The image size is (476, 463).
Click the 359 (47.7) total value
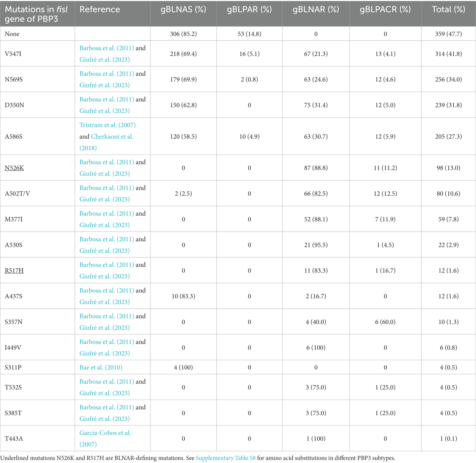pos(448,34)
